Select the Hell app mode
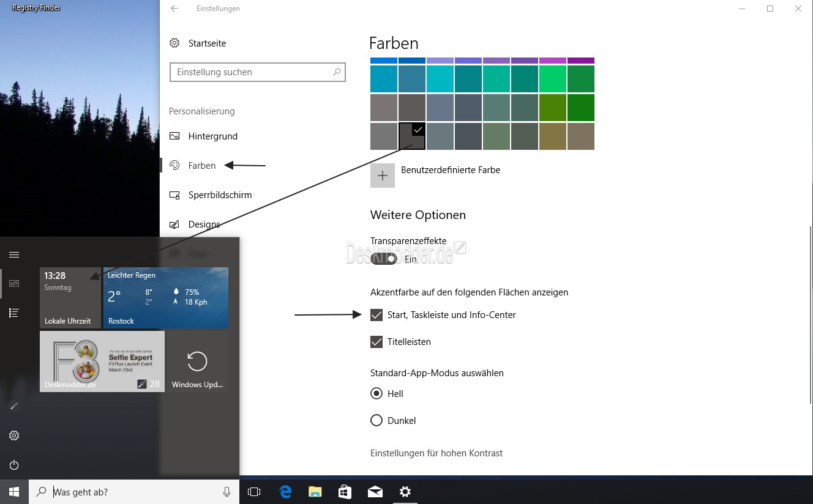This screenshot has width=813, height=504. coord(377,393)
